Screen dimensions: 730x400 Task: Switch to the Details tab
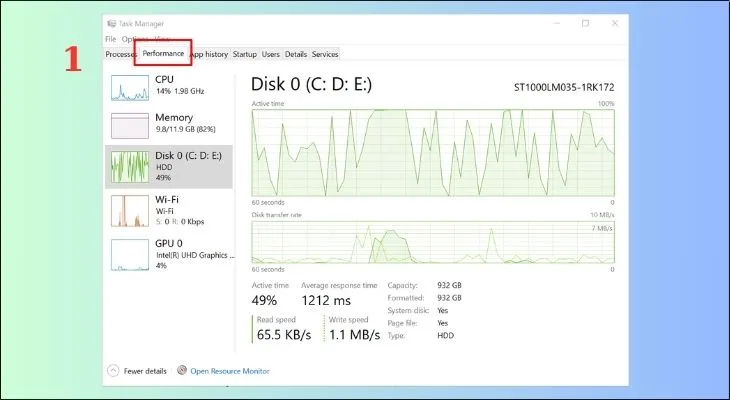pos(296,54)
